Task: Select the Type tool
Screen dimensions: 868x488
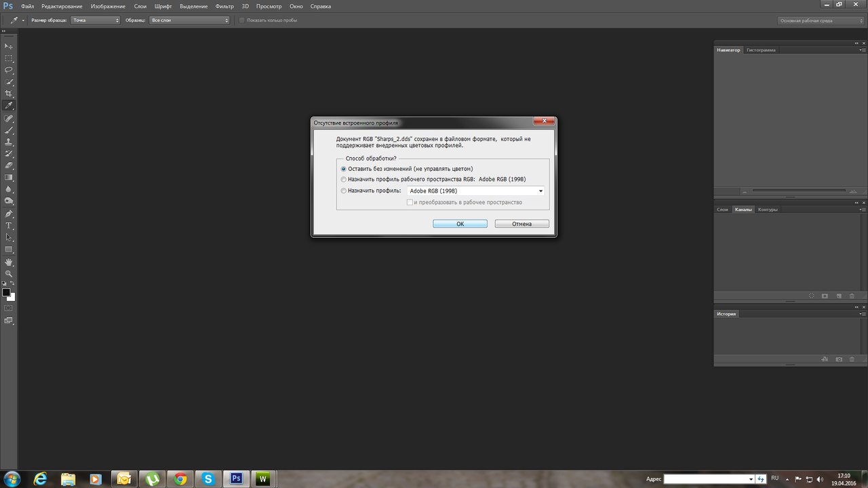Action: click(x=9, y=226)
